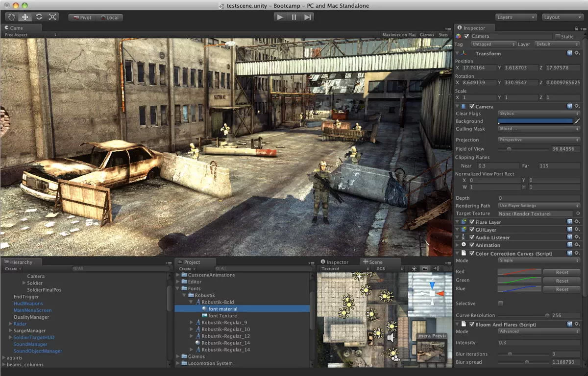Open the Camera component gear menu
This screenshot has width=588, height=376.
577,106
